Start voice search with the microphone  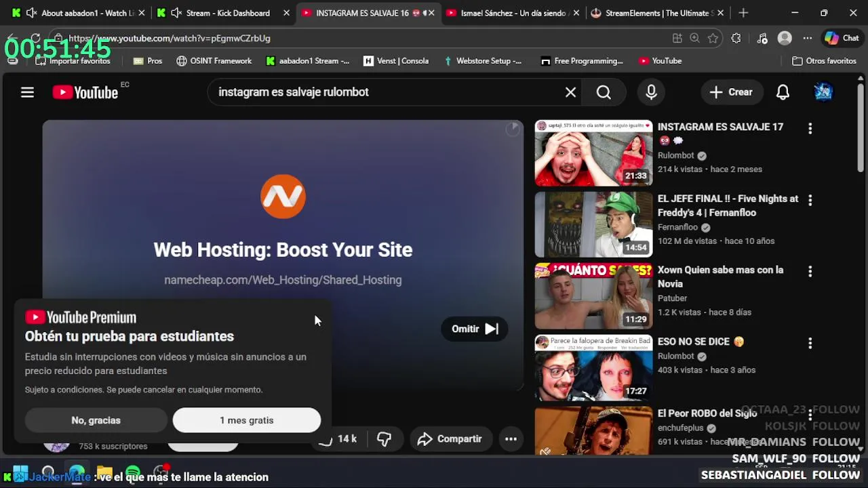click(651, 92)
